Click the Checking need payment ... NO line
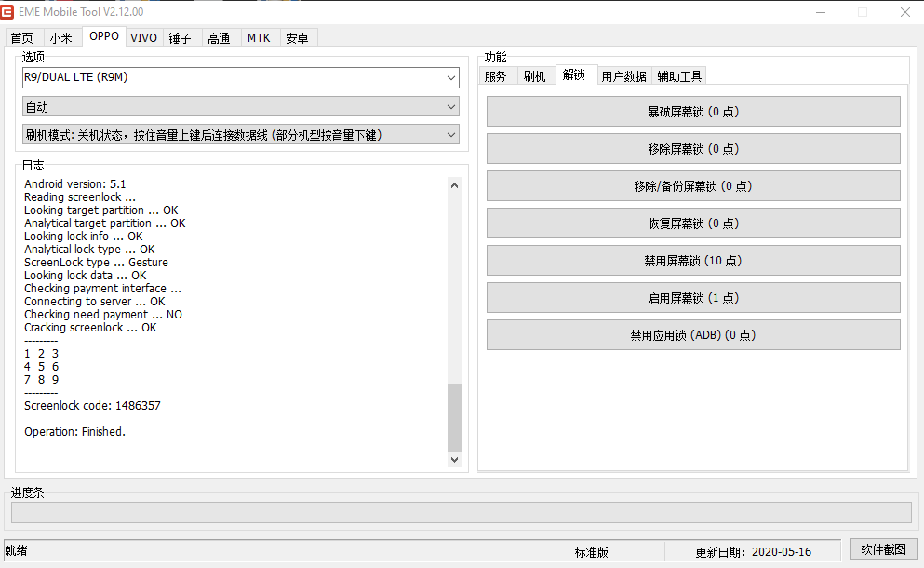 click(103, 315)
